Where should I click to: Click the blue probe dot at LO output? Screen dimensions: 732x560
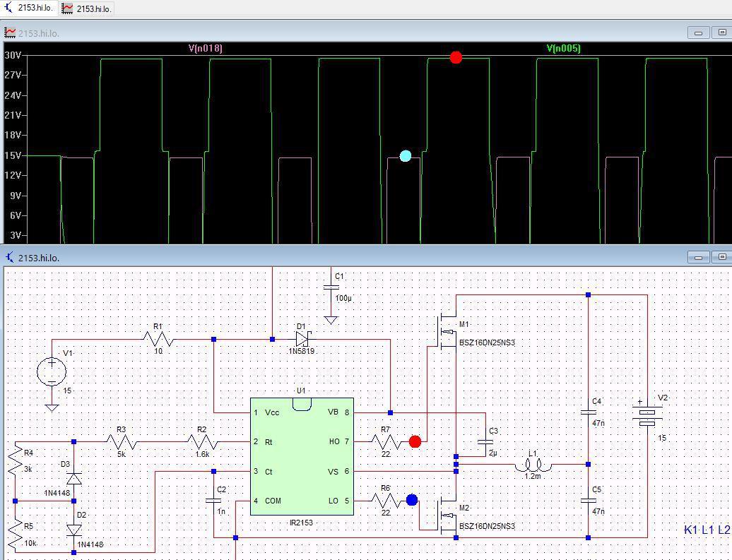click(x=412, y=500)
